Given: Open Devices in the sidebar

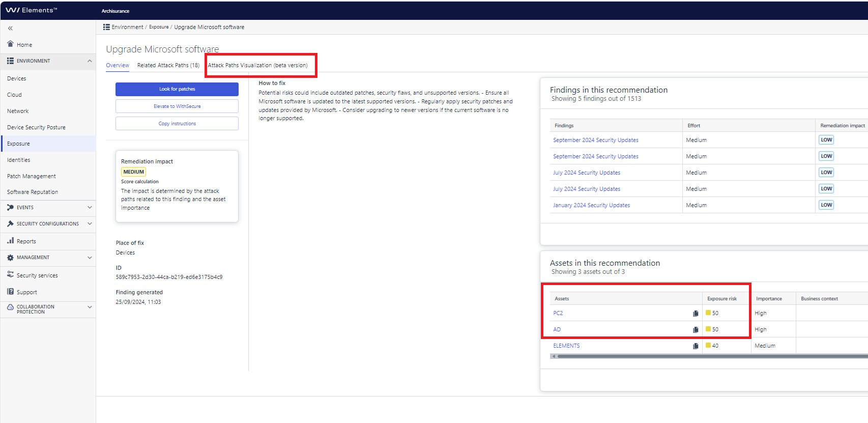Looking at the screenshot, I should pyautogui.click(x=17, y=78).
